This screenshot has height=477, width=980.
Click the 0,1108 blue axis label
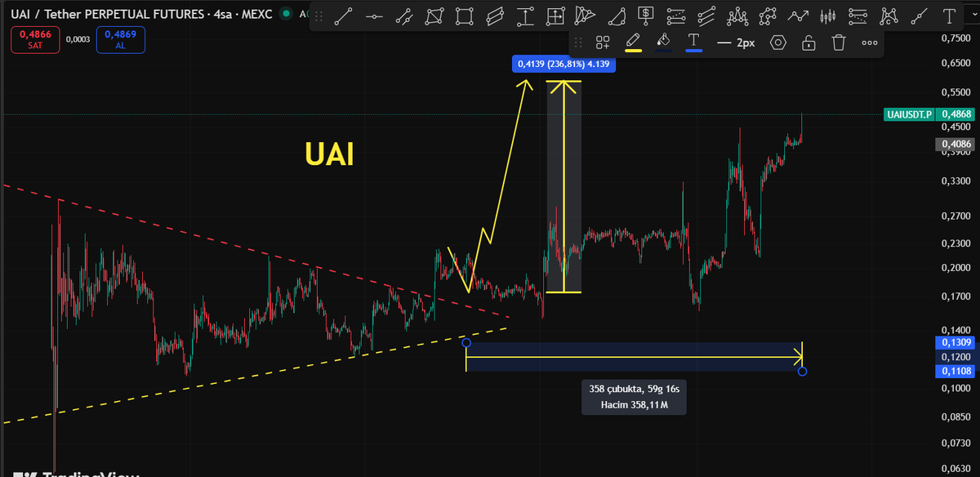[955, 372]
